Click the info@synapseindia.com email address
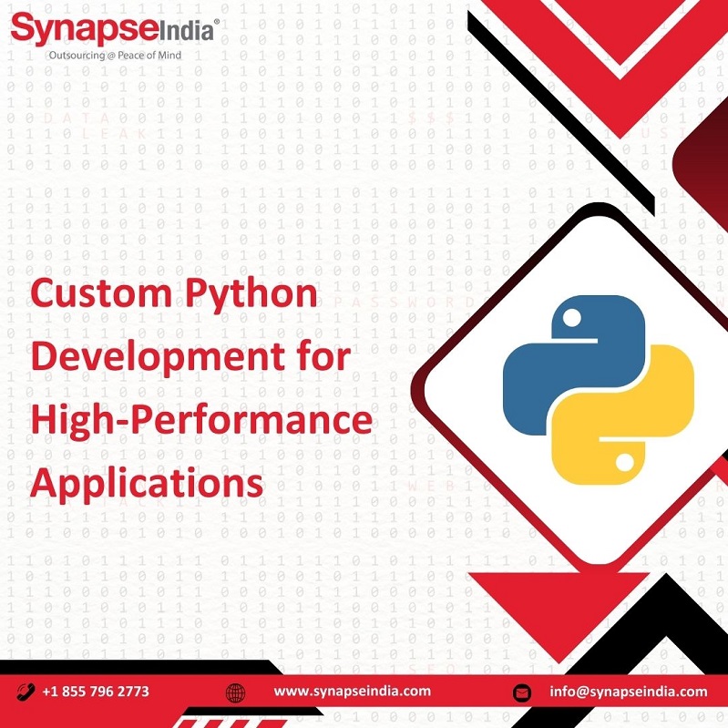Viewport: 728px width, 728px height. coord(629,692)
